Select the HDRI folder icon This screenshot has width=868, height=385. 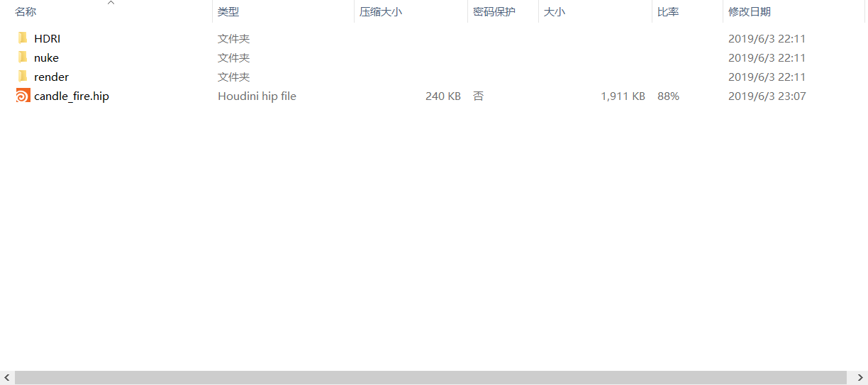click(23, 38)
